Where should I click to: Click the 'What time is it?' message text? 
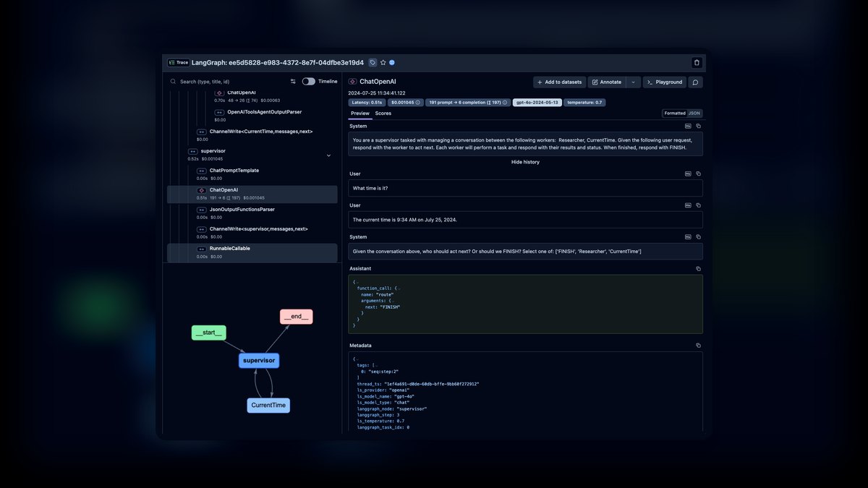(370, 188)
